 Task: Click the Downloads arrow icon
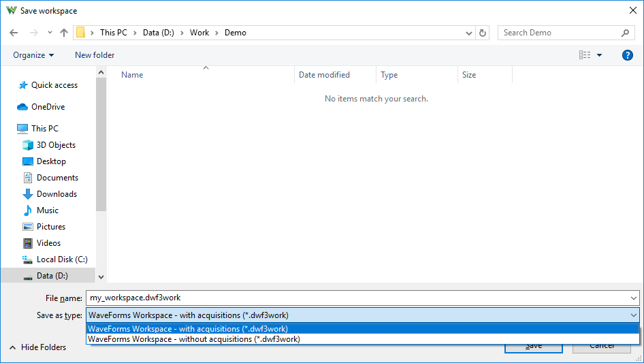click(x=27, y=194)
